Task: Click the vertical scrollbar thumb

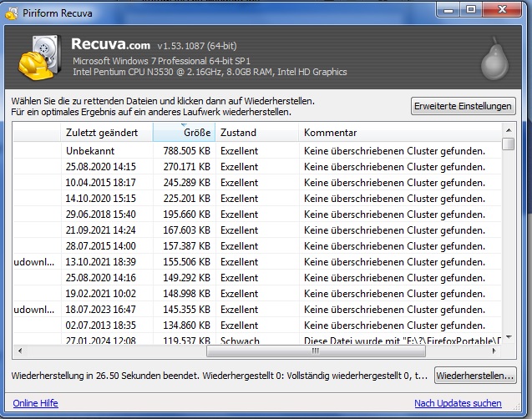Action: pyautogui.click(x=509, y=144)
